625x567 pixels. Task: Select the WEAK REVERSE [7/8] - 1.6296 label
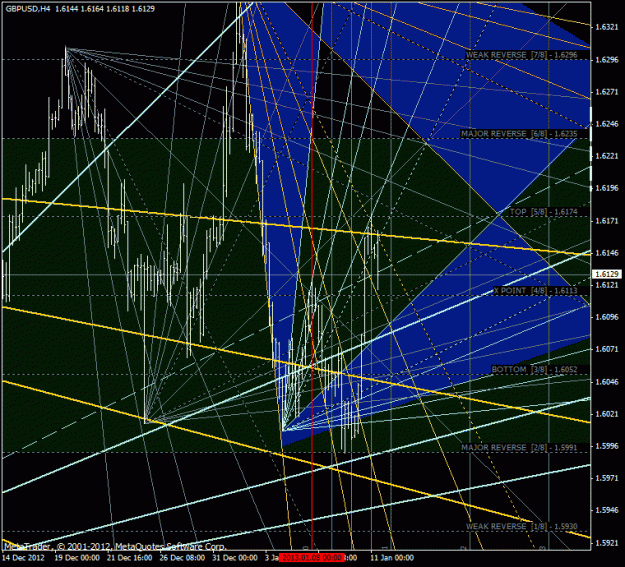click(521, 55)
